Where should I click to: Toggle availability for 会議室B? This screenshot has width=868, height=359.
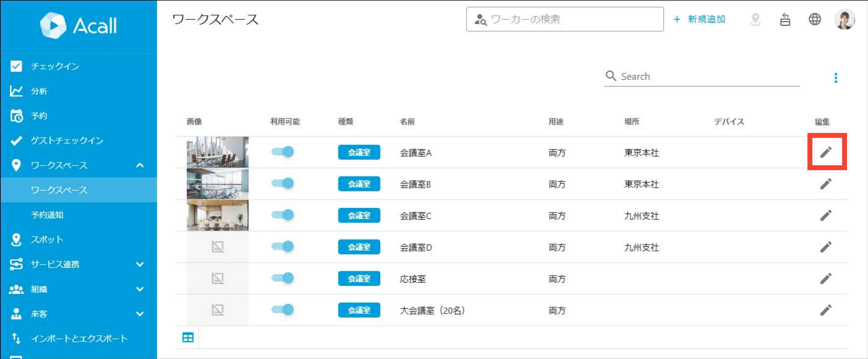coord(283,184)
